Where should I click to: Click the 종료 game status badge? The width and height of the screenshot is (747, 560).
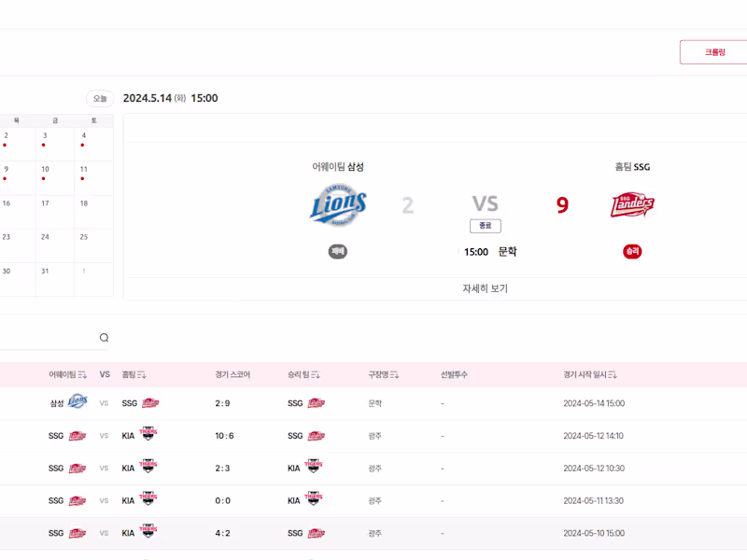click(x=485, y=226)
